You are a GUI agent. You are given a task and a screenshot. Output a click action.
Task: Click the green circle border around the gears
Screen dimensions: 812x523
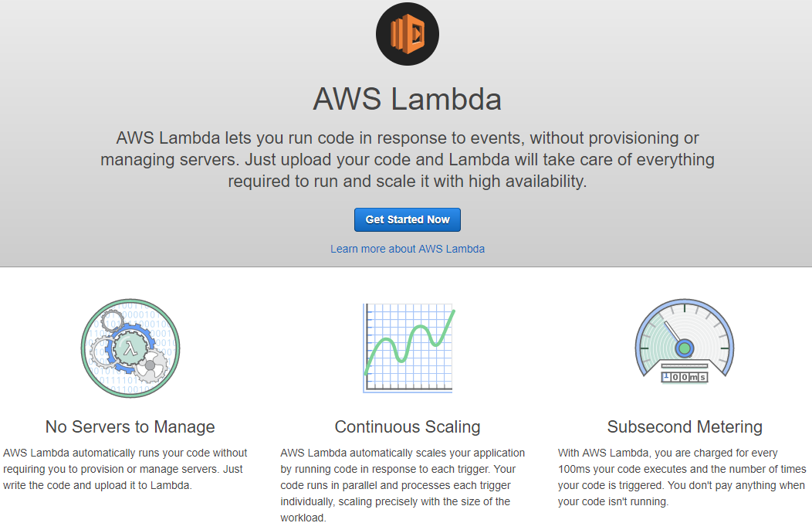tap(130, 302)
